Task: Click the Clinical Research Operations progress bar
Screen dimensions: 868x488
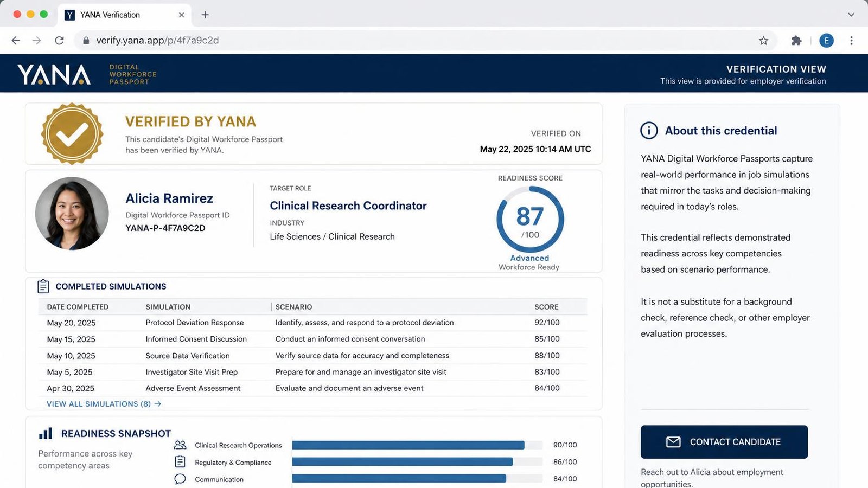Action: [x=417, y=445]
